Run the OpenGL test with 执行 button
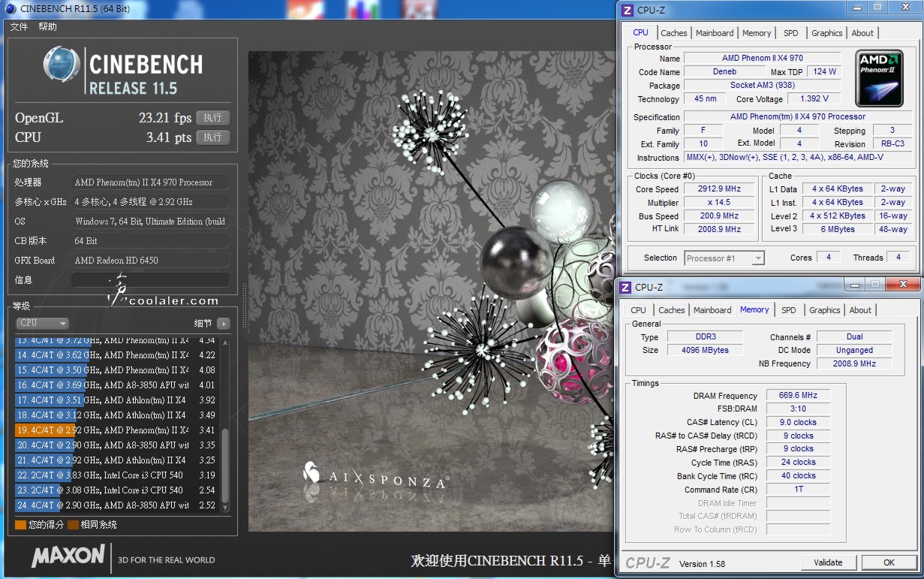This screenshot has width=924, height=579. click(212, 118)
